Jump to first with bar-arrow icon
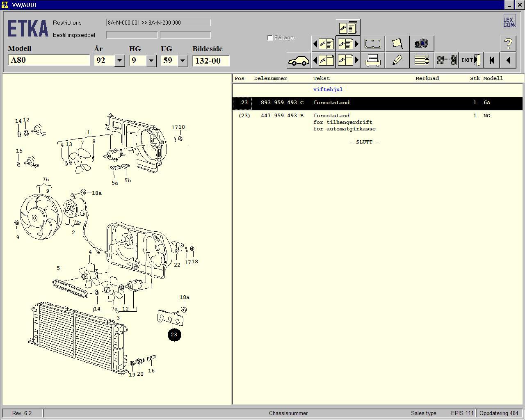525x420 pixels. [492, 60]
